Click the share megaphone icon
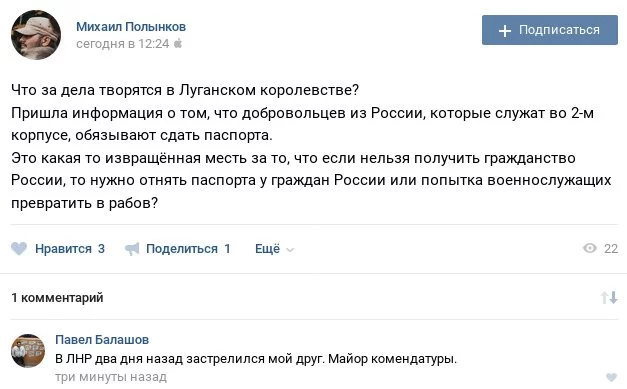627x389 pixels. point(132,249)
